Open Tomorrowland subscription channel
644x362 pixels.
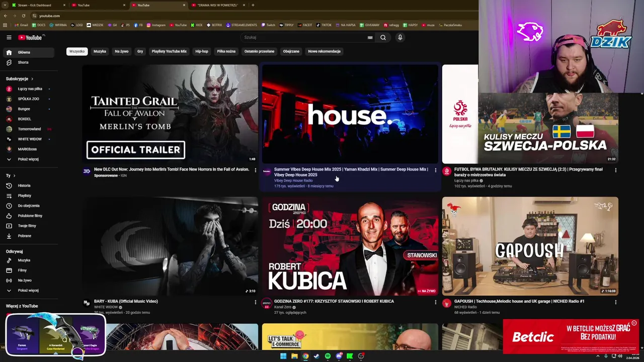tap(29, 129)
